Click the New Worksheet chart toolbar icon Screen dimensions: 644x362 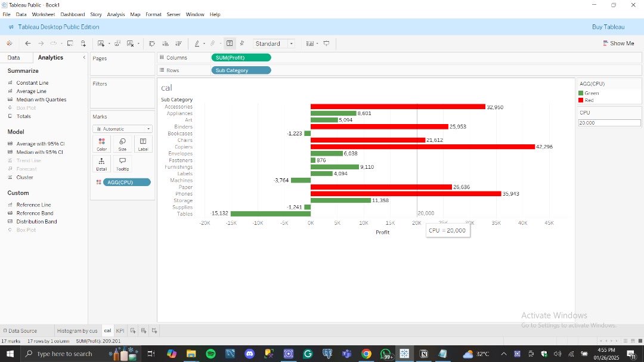(101, 43)
